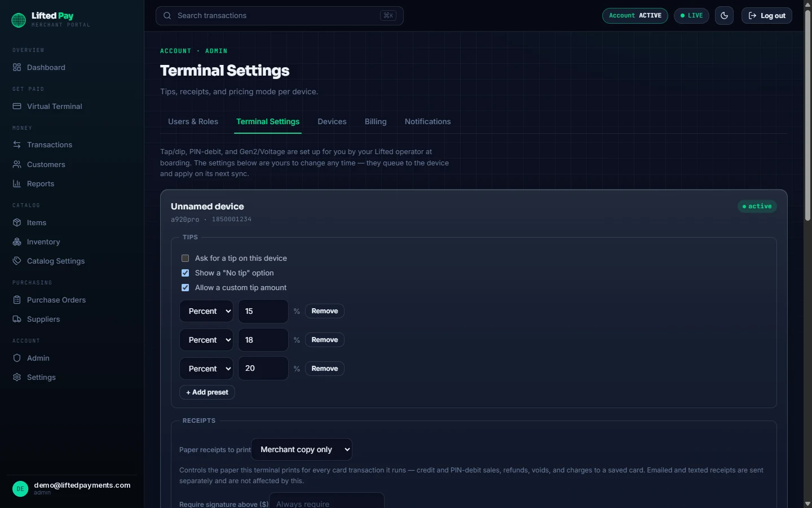The image size is (812, 508).
Task: Click the Purchase Orders clipboard icon
Action: pyautogui.click(x=17, y=300)
